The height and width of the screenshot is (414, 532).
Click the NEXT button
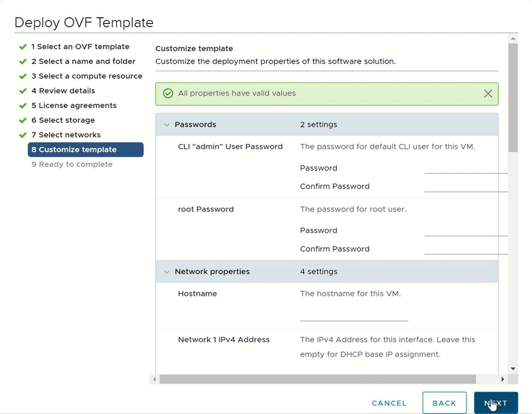tap(496, 403)
